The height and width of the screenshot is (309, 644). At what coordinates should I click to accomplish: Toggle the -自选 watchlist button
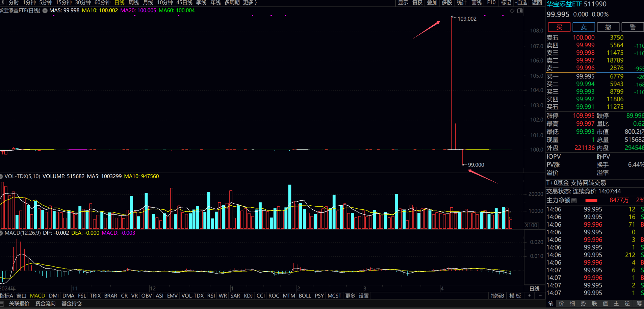click(x=521, y=3)
